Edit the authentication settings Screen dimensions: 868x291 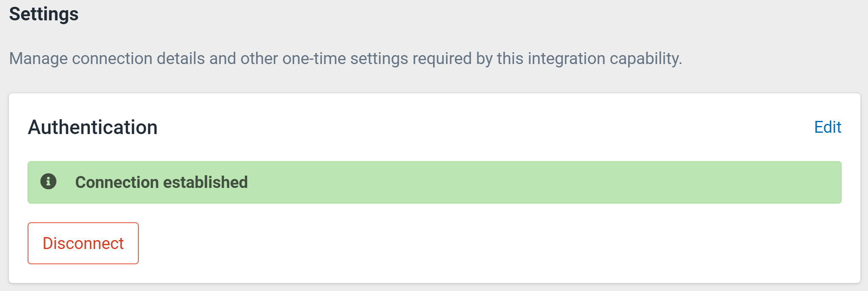[x=827, y=127]
